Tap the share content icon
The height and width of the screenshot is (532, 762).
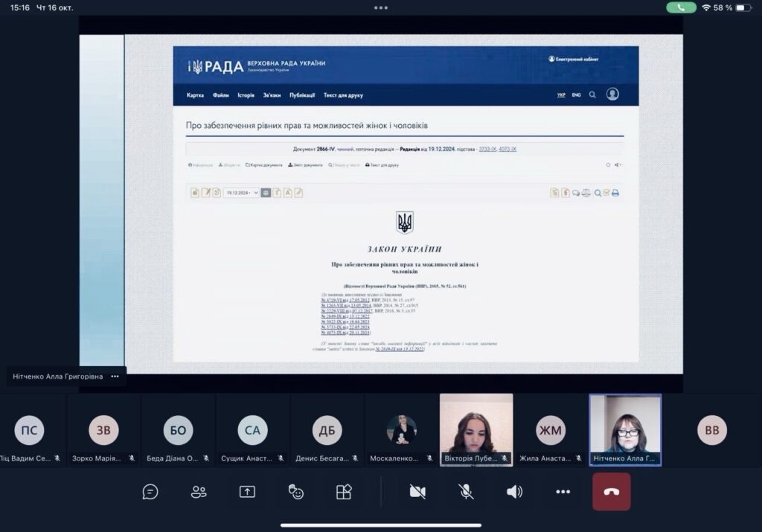[247, 492]
